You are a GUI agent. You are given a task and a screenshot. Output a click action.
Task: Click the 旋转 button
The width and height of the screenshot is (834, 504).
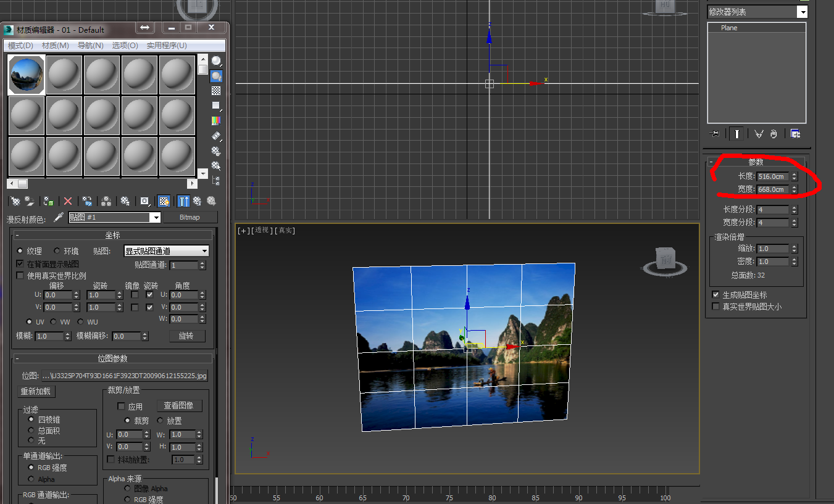[x=186, y=336]
